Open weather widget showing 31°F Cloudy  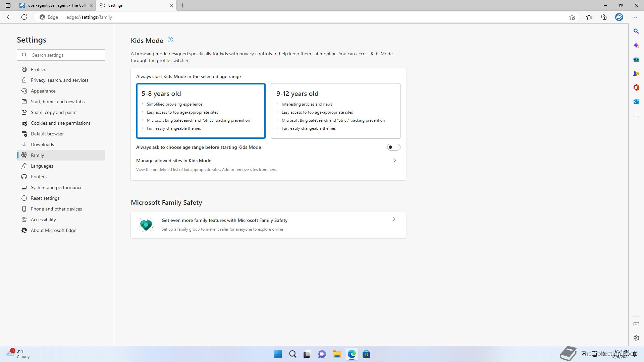click(18, 354)
